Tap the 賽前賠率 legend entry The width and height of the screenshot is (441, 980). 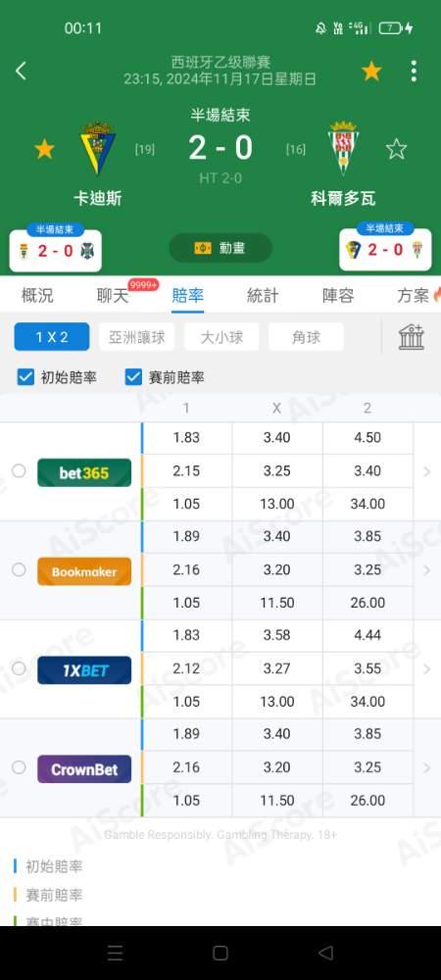[x=48, y=895]
